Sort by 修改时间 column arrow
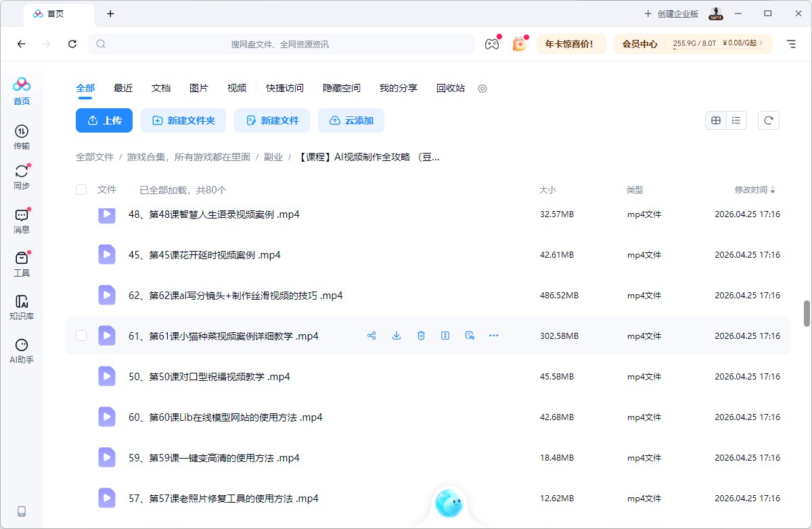This screenshot has height=529, width=812. tap(773, 190)
